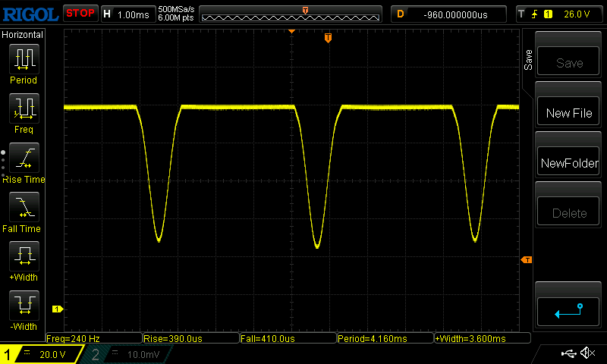Click the NewFolder button
The height and width of the screenshot is (364, 607).
[x=568, y=162]
